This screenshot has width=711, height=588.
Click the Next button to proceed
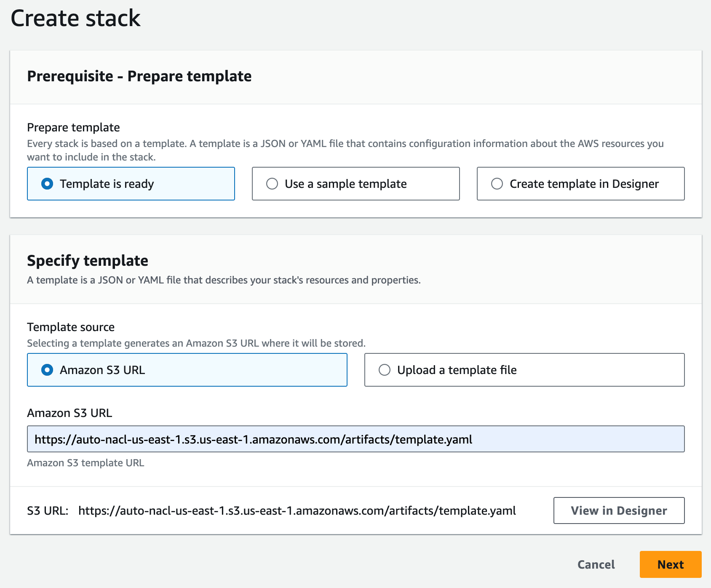point(671,564)
